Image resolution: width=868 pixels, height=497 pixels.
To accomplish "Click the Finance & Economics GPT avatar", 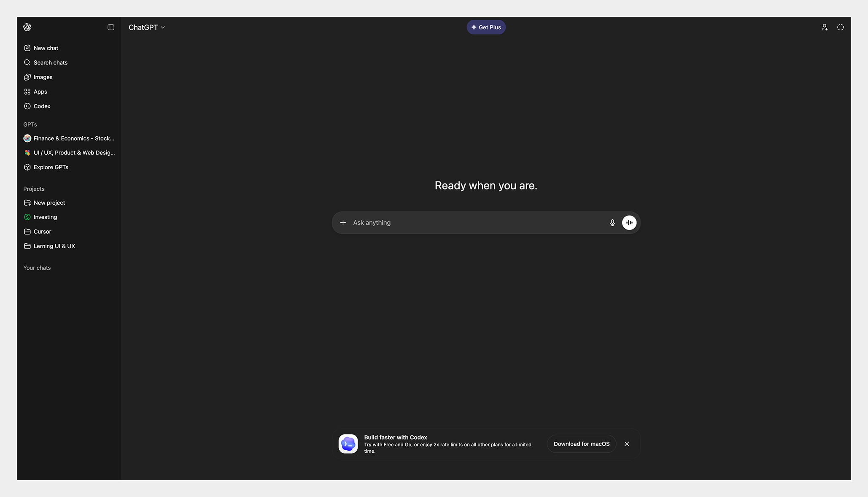I will pos(27,138).
